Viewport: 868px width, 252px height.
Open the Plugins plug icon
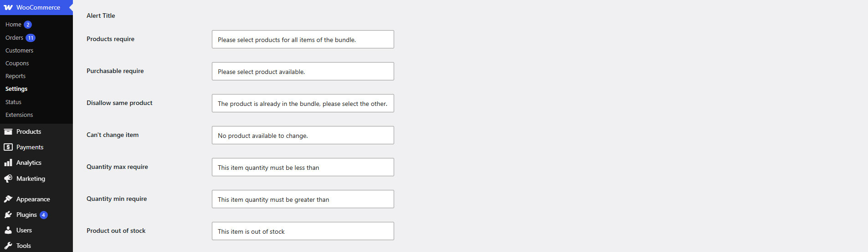pos(8,215)
